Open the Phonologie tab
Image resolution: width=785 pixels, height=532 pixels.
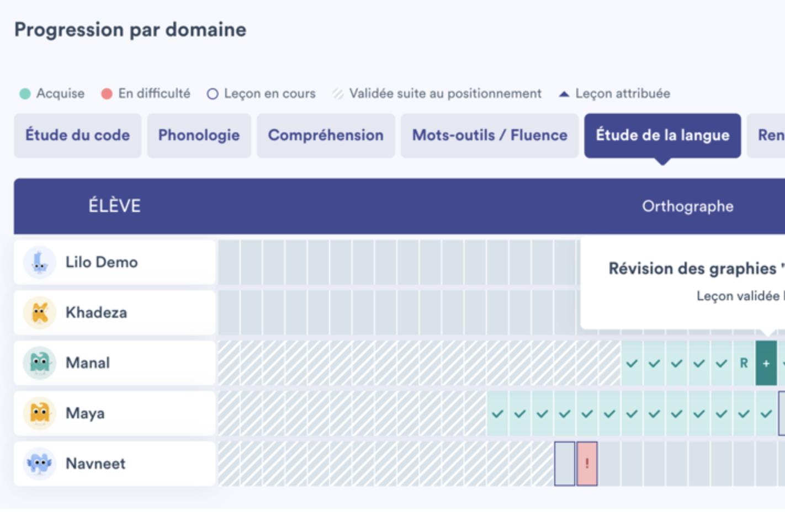199,135
